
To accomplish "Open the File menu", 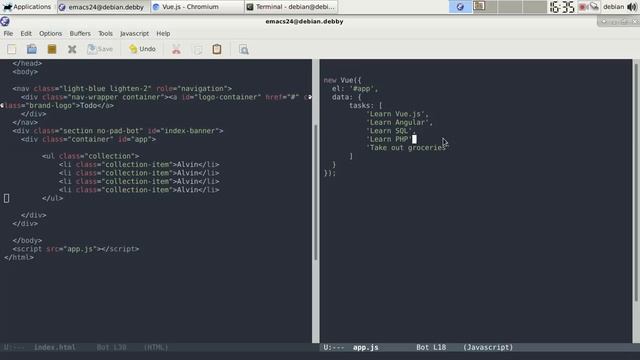I will pyautogui.click(x=8, y=33).
